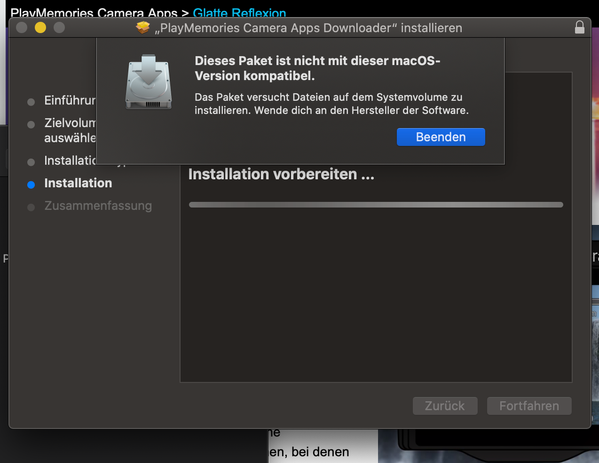Viewport: 599px width, 463px height.
Task: Click the Beenden button
Action: (x=441, y=137)
